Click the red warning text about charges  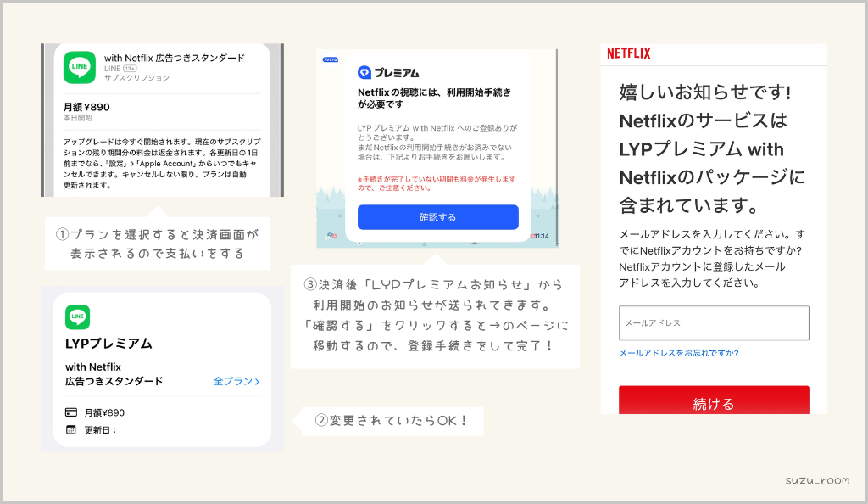[437, 183]
